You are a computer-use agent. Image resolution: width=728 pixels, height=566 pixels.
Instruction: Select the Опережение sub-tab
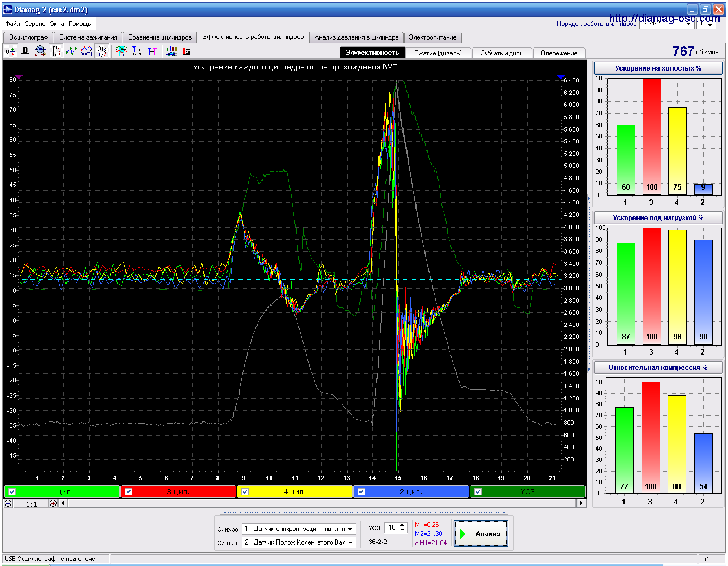pyautogui.click(x=559, y=53)
